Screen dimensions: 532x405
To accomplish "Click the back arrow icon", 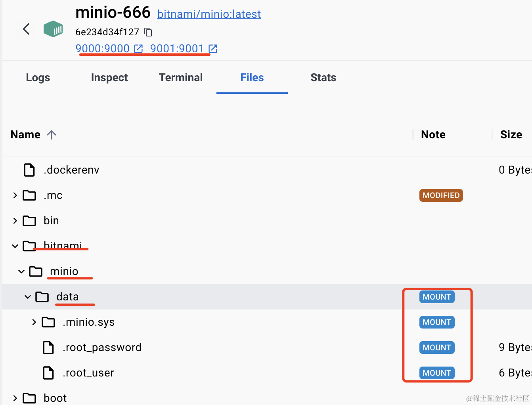I will (27, 29).
